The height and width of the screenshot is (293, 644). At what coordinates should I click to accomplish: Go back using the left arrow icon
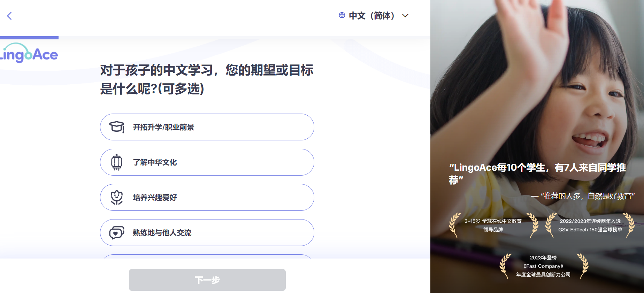click(9, 16)
